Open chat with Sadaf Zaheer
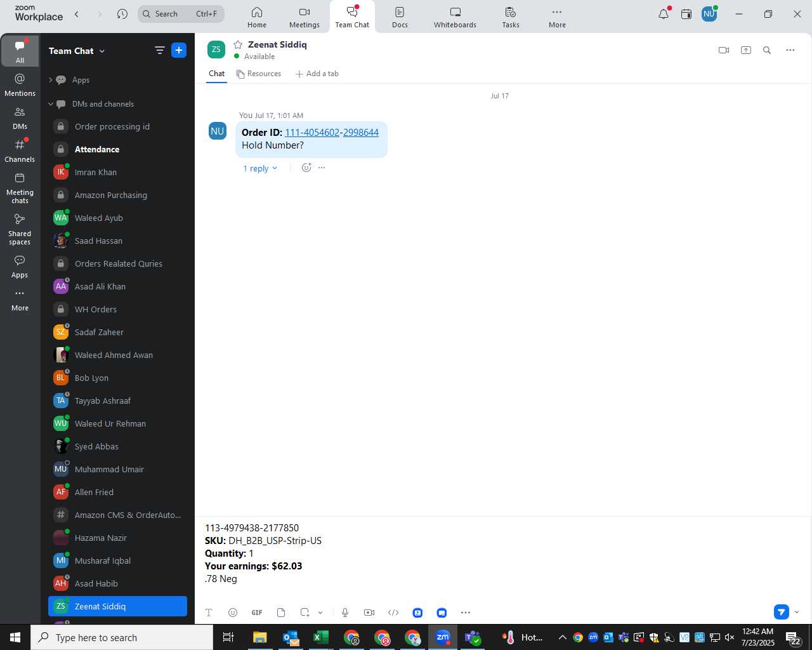Screen dimensions: 812x650 (118, 332)
